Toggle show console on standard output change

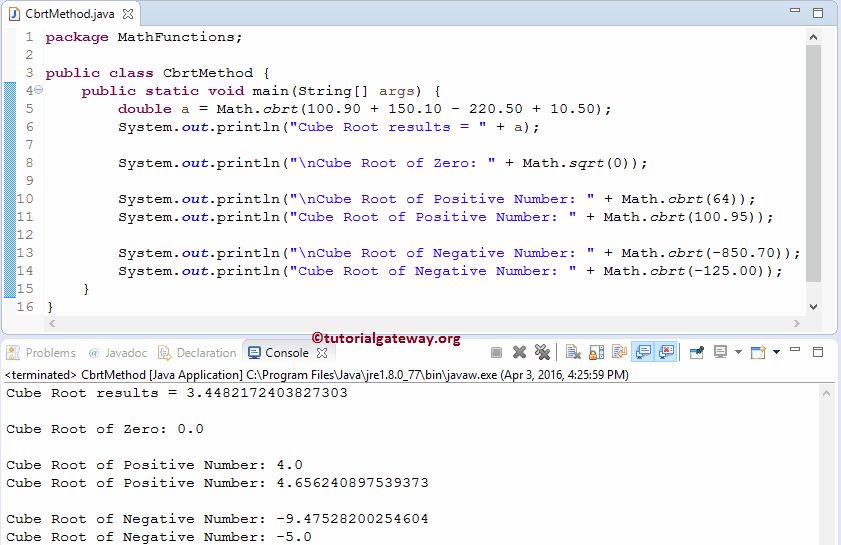point(643,352)
